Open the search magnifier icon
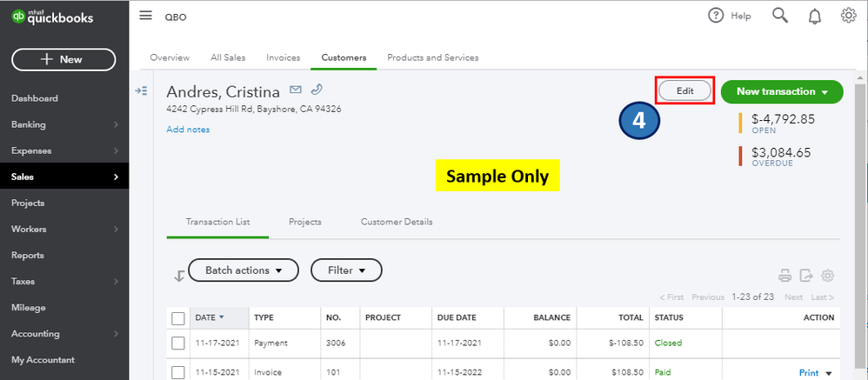The image size is (868, 380). 780,16
